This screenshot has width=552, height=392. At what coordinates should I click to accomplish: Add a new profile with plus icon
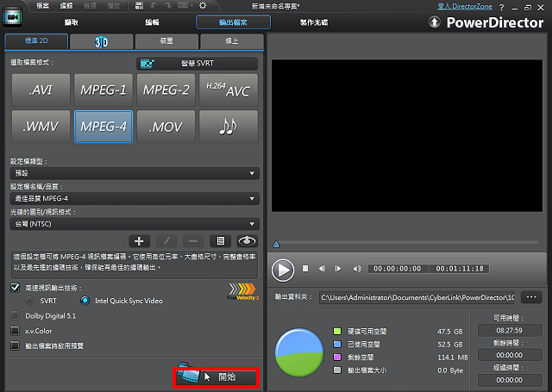139,241
